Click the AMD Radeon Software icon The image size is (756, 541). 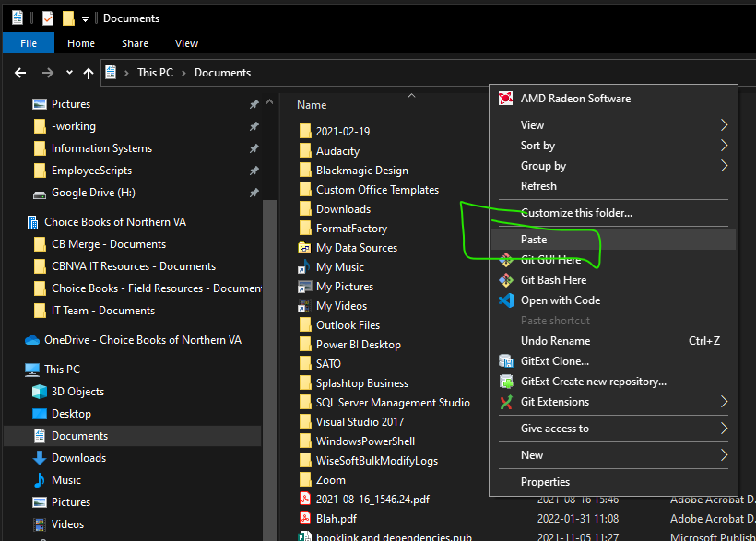click(506, 99)
